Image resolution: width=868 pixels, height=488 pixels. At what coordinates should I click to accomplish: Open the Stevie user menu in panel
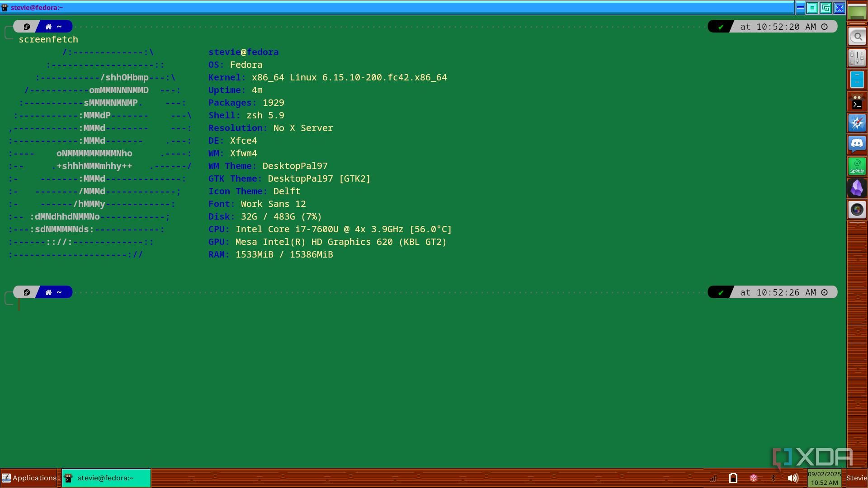[857, 478]
